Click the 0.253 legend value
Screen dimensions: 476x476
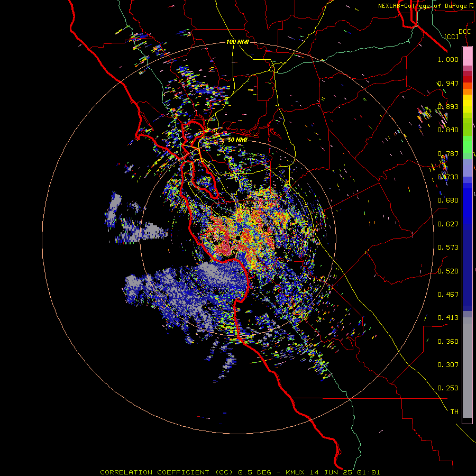(x=448, y=388)
